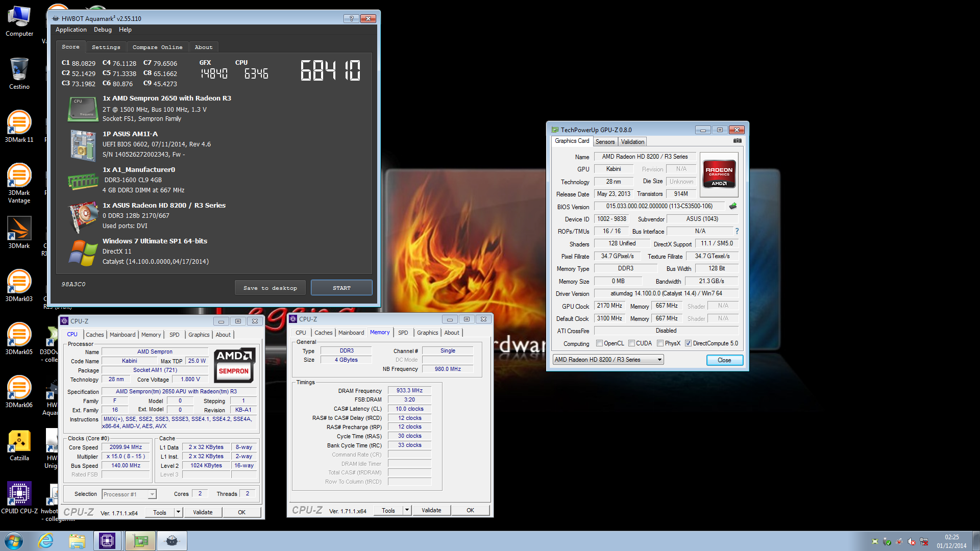Click the START button in Aquamark
Screen dimensions: 980x551
(341, 288)
